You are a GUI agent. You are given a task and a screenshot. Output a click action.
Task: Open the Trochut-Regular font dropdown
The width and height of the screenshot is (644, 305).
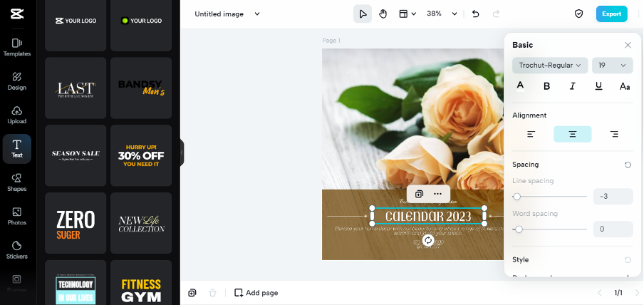(550, 66)
